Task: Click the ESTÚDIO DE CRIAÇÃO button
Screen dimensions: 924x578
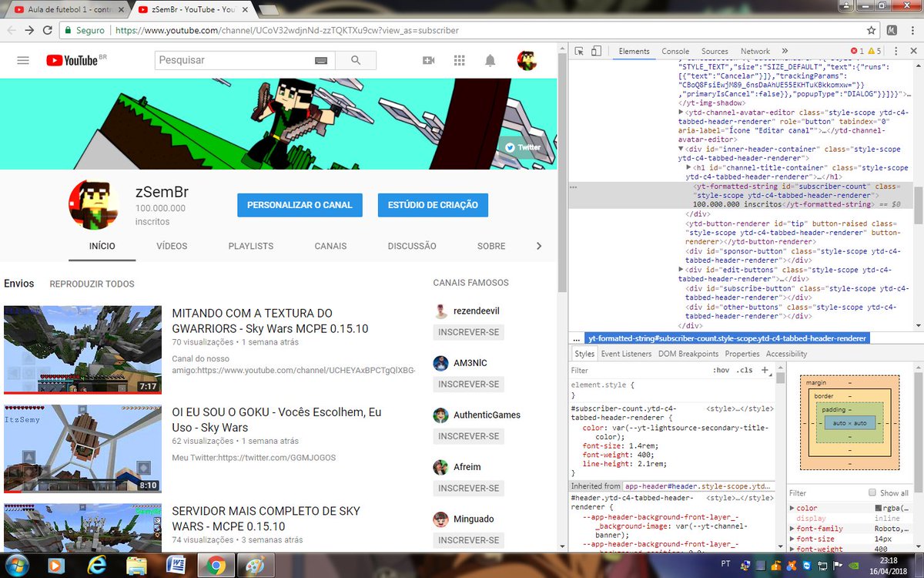Action: (x=433, y=205)
